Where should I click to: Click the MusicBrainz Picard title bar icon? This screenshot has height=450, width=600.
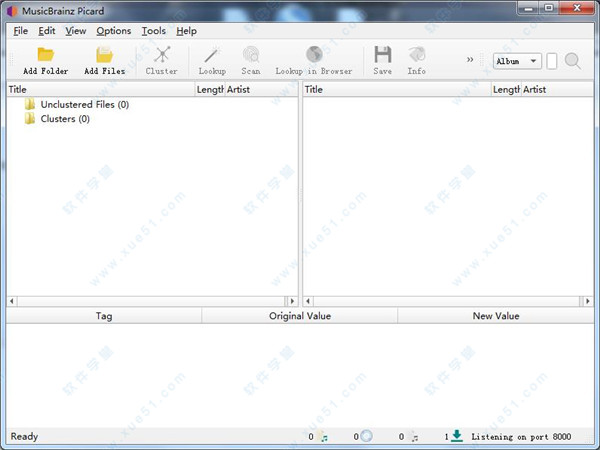[13, 11]
